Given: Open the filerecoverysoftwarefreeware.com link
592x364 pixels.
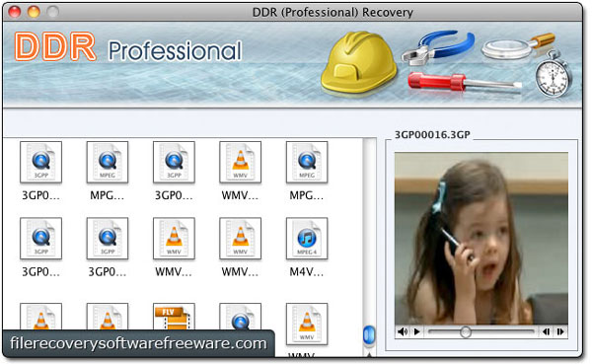Looking at the screenshot, I should tap(138, 343).
